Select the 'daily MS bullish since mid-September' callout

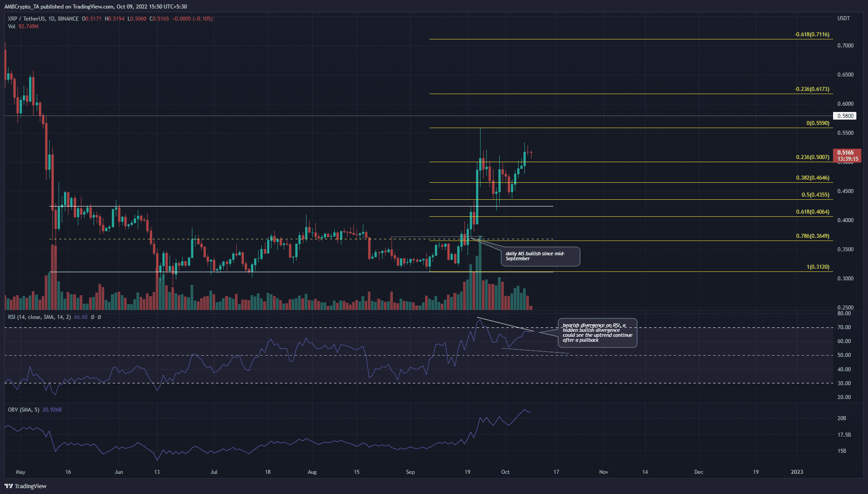540,256
